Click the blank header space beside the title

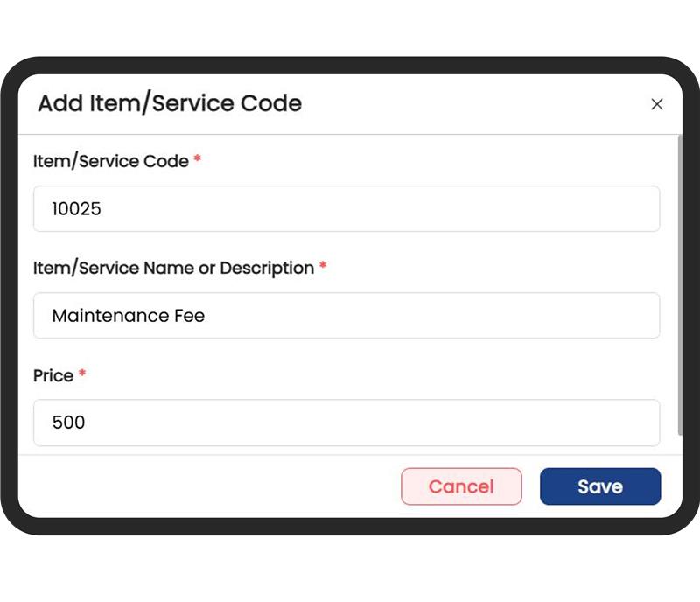coord(472,104)
